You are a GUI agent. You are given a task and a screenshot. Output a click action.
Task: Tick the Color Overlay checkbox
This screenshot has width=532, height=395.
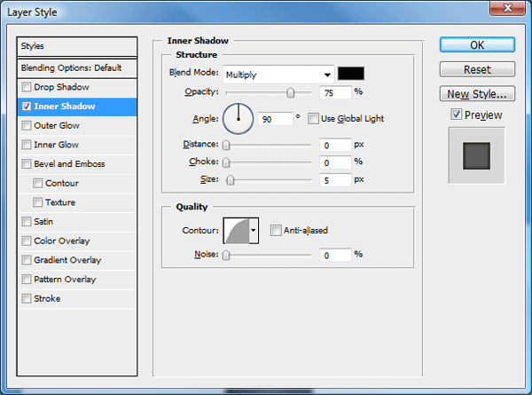pos(27,241)
